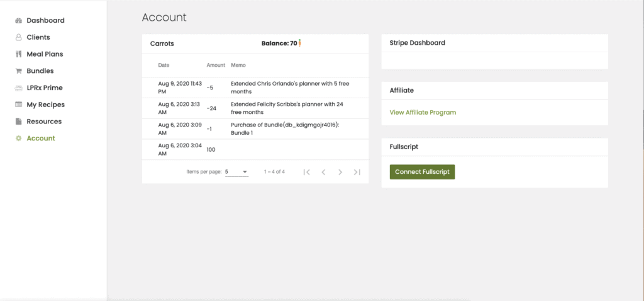Open the Meal Plans menu item

45,54
